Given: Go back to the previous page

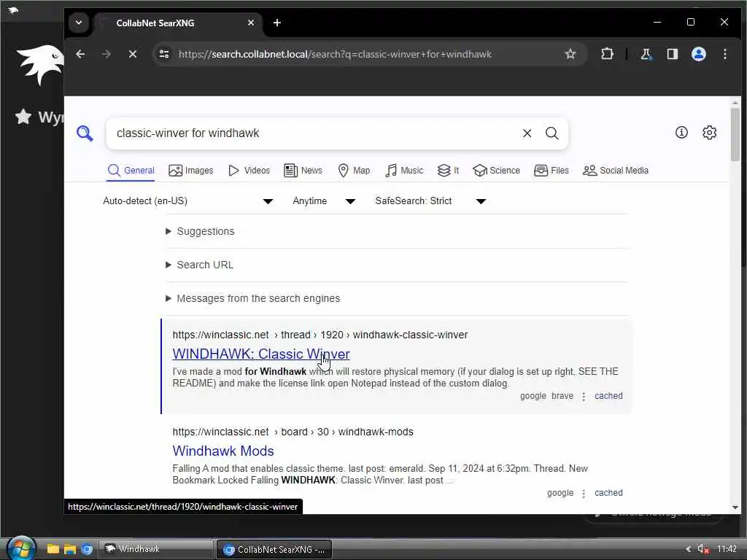Looking at the screenshot, I should (80, 54).
